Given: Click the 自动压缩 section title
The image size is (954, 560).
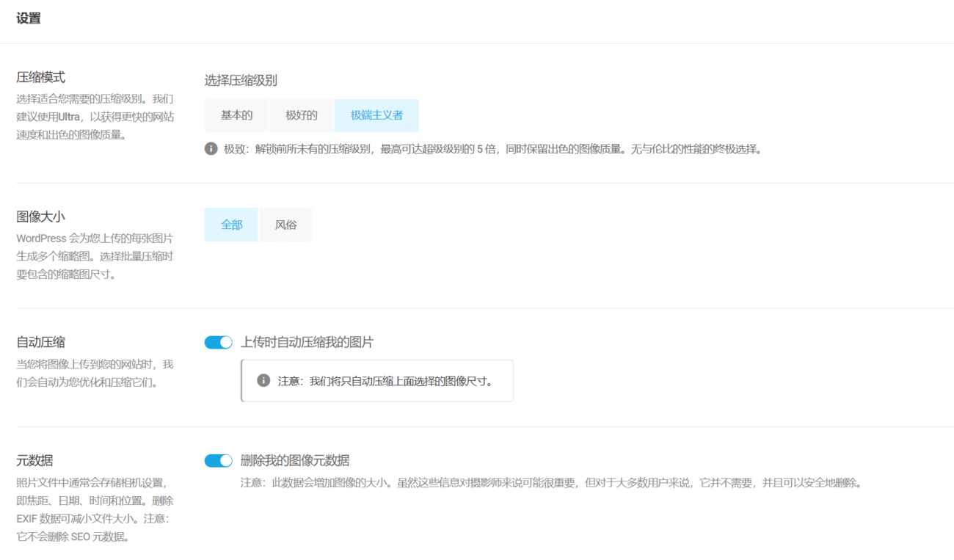Looking at the screenshot, I should (x=40, y=342).
